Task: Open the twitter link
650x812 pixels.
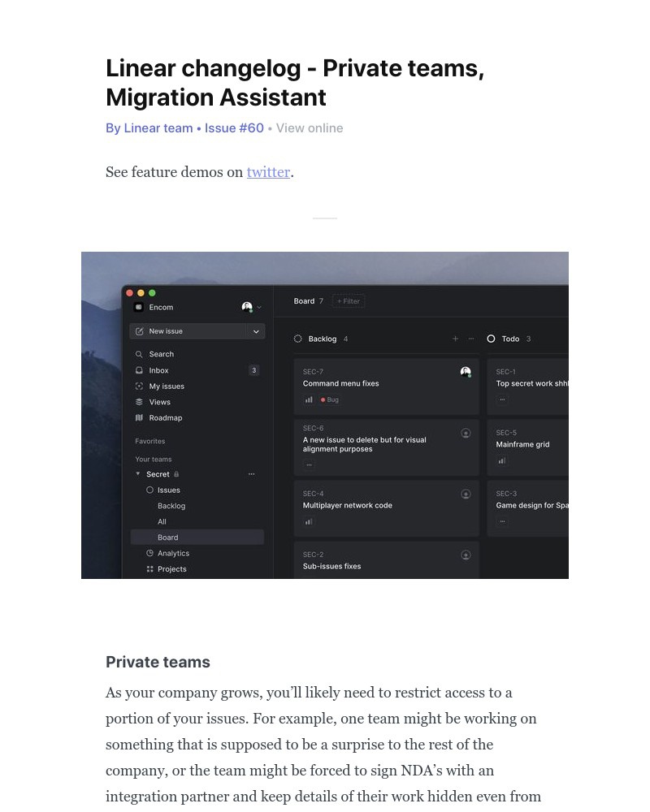Action: coord(268,172)
